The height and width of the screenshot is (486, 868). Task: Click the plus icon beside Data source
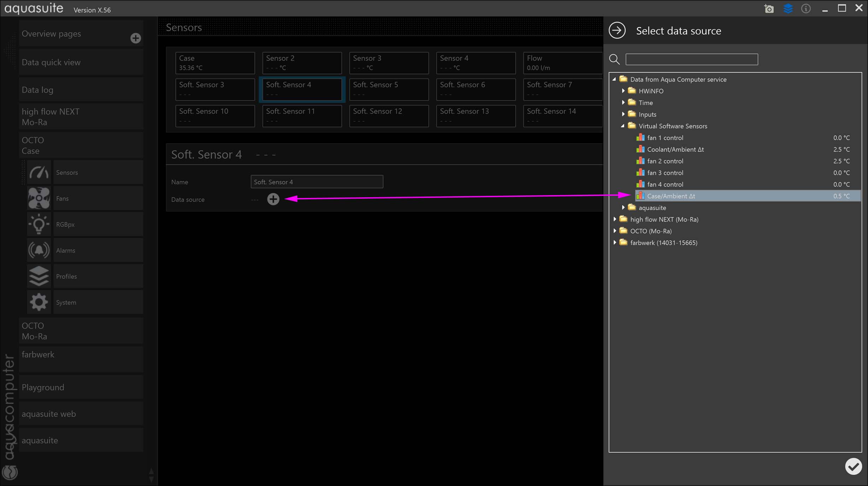(x=273, y=199)
